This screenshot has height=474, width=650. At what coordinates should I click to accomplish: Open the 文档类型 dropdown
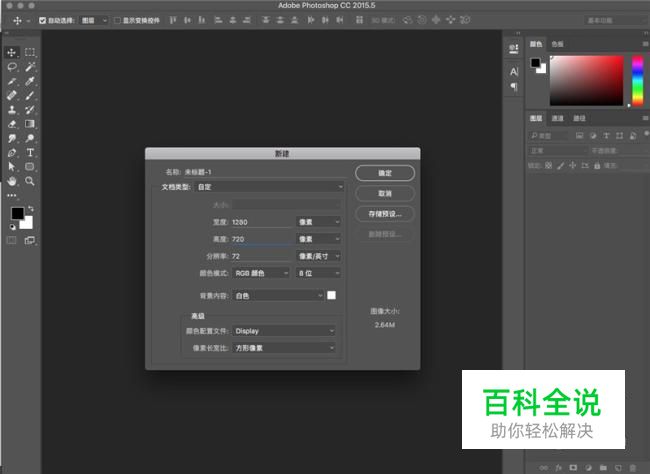coord(269,186)
